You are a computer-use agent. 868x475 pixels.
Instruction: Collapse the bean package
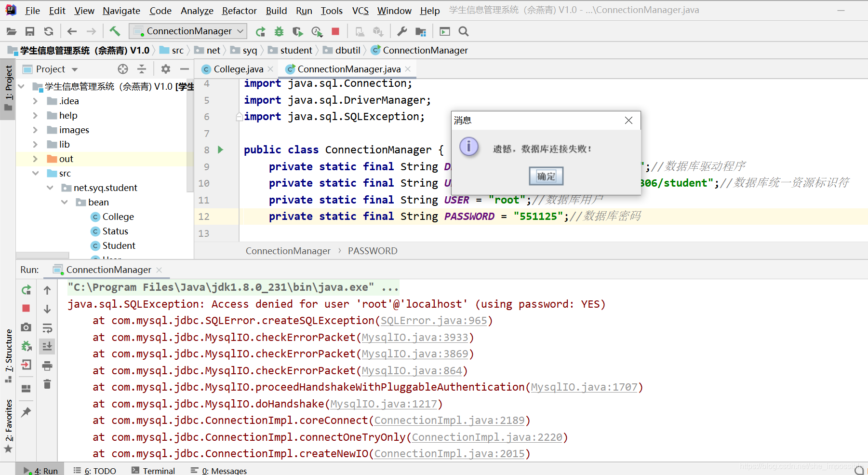pos(64,202)
